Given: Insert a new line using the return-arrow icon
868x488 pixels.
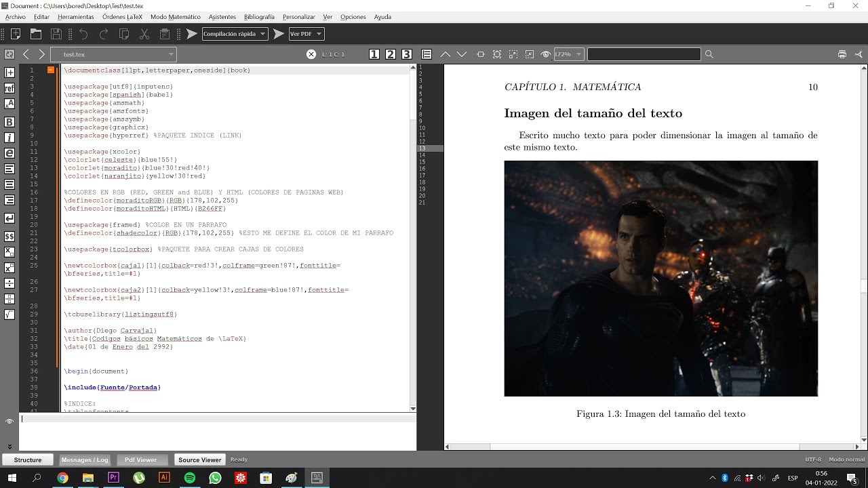Looking at the screenshot, I should [9, 218].
